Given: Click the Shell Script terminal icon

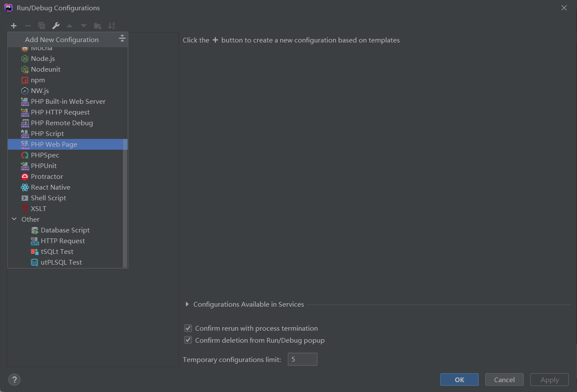Looking at the screenshot, I should click(25, 198).
